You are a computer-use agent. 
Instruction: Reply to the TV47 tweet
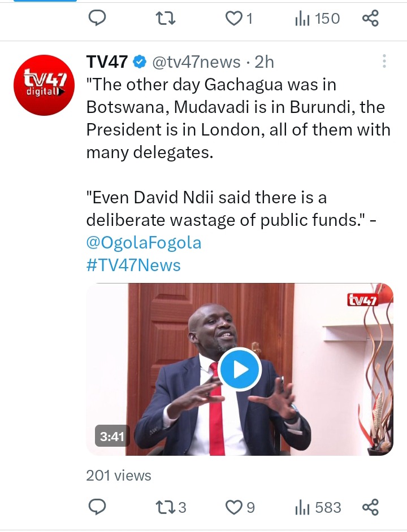tap(97, 507)
